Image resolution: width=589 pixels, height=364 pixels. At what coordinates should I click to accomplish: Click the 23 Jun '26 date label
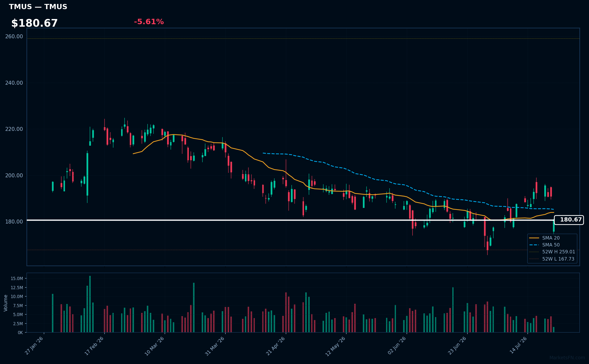click(x=457, y=346)
